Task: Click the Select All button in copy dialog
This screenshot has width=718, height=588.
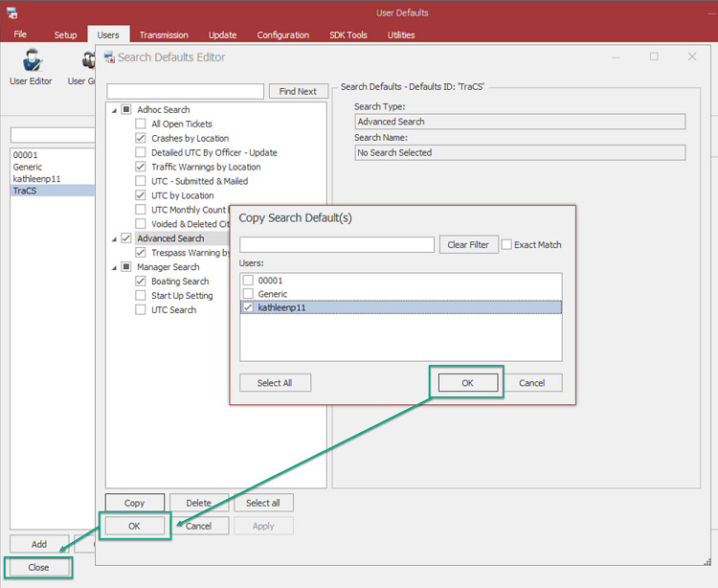Action: click(x=275, y=382)
